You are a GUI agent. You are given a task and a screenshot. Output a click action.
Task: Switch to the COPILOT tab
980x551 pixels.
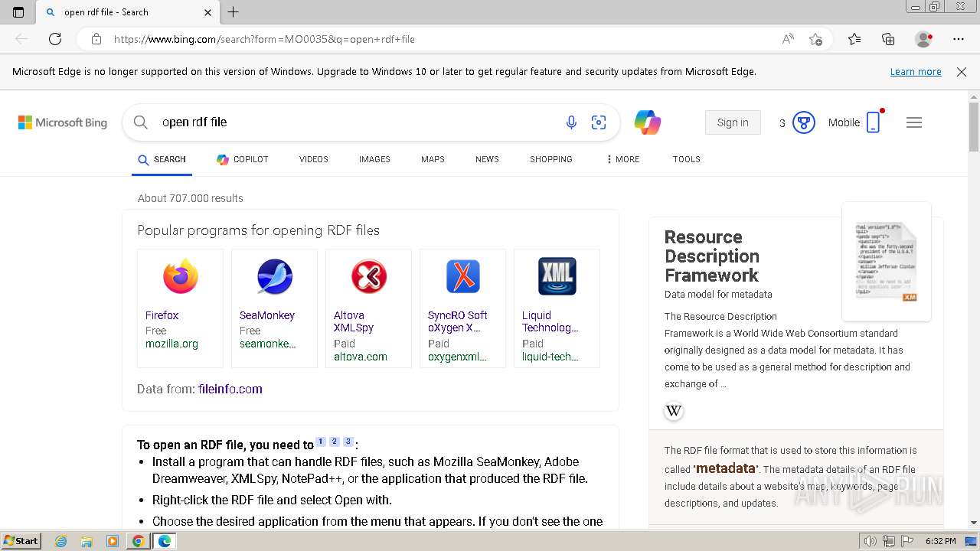(243, 159)
